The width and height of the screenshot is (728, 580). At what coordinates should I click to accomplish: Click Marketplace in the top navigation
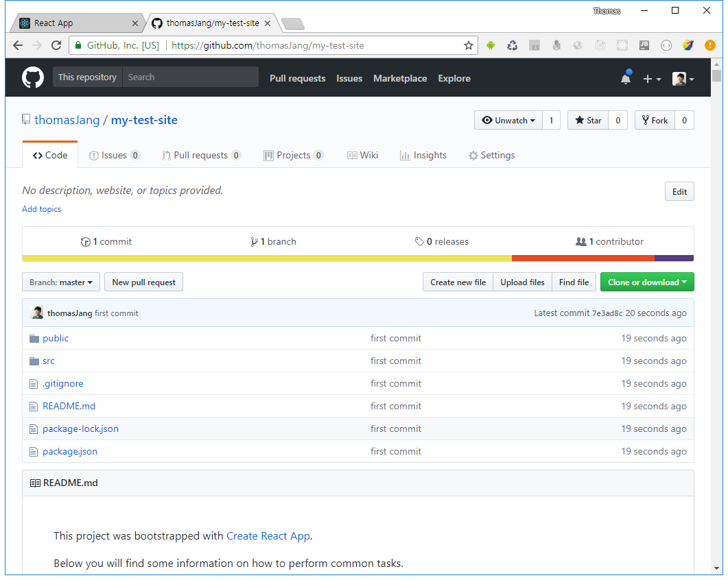click(x=400, y=78)
